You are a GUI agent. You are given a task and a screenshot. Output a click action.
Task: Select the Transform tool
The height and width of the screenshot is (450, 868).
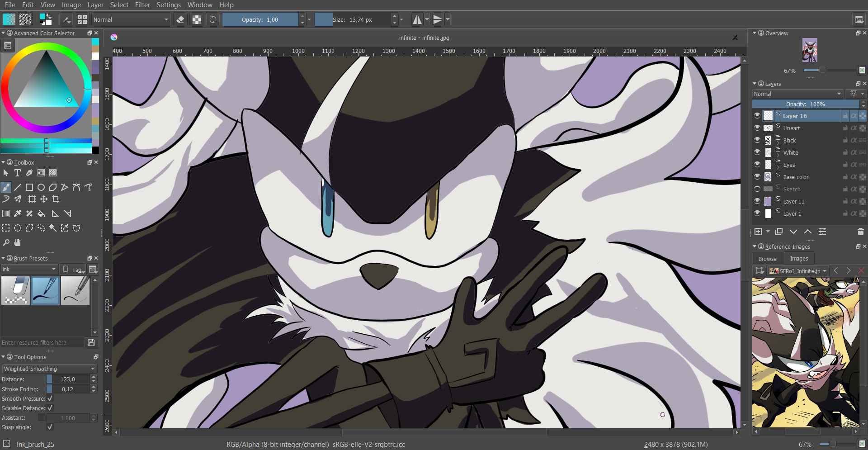click(x=32, y=199)
